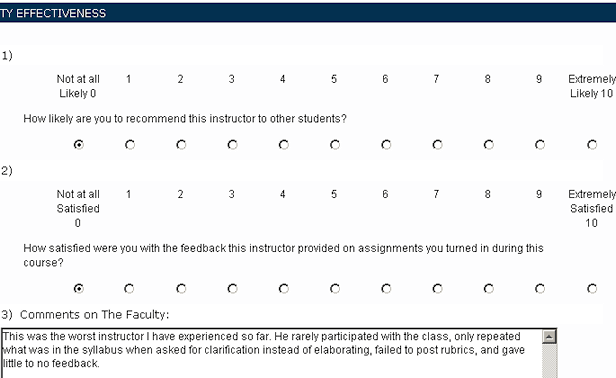Select rating 2 for recommending instructor
The width and height of the screenshot is (616, 378).
click(181, 145)
